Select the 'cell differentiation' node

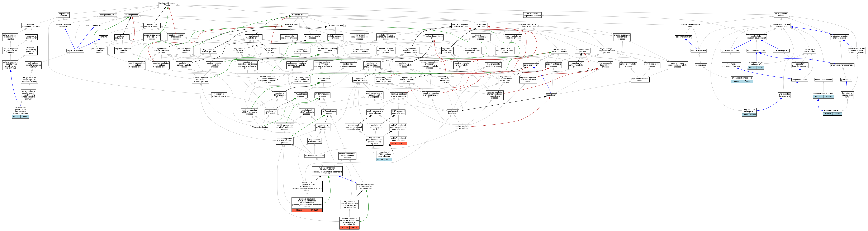[683, 37]
